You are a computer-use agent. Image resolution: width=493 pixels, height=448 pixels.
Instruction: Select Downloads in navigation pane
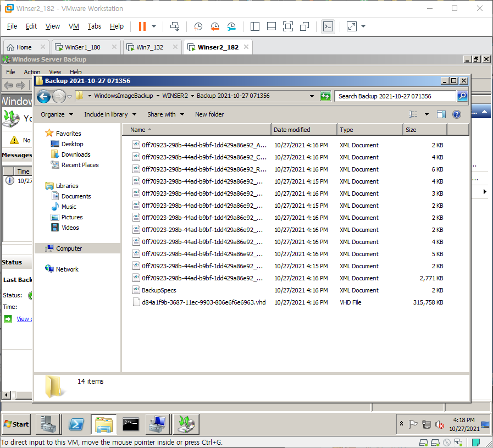click(x=76, y=154)
